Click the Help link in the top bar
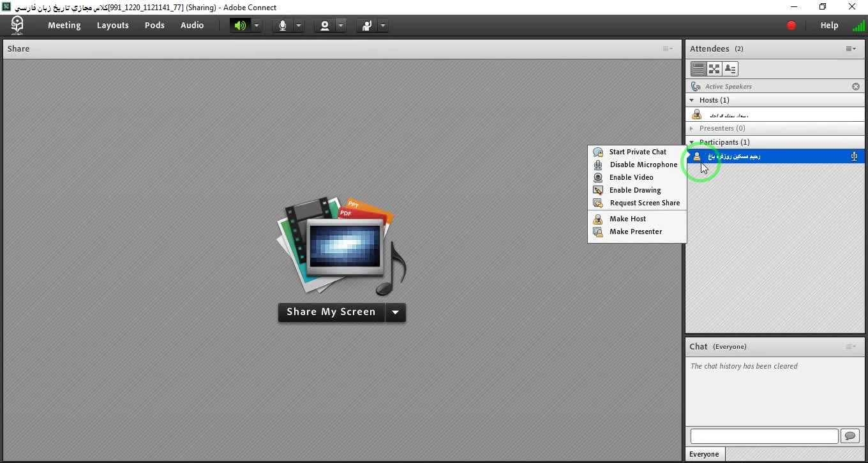 click(x=829, y=26)
